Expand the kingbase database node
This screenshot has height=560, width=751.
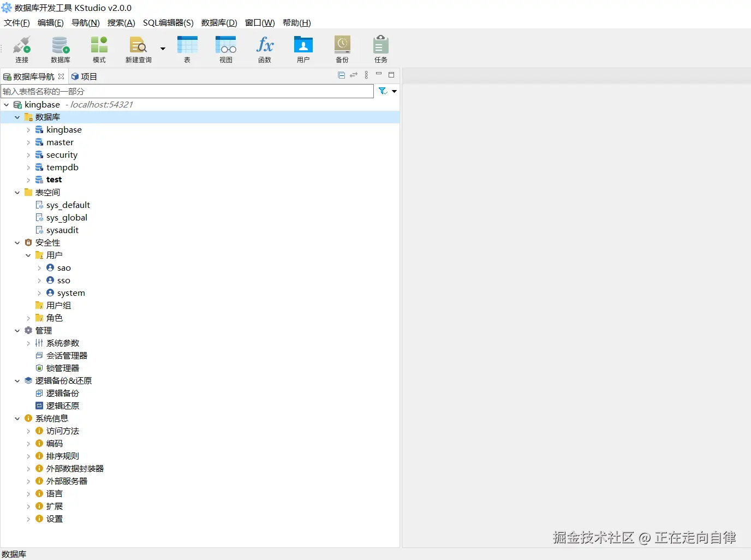click(28, 130)
